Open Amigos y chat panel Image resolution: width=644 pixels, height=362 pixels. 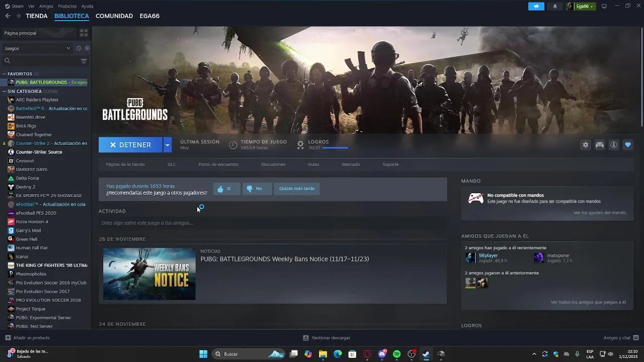pos(621,338)
